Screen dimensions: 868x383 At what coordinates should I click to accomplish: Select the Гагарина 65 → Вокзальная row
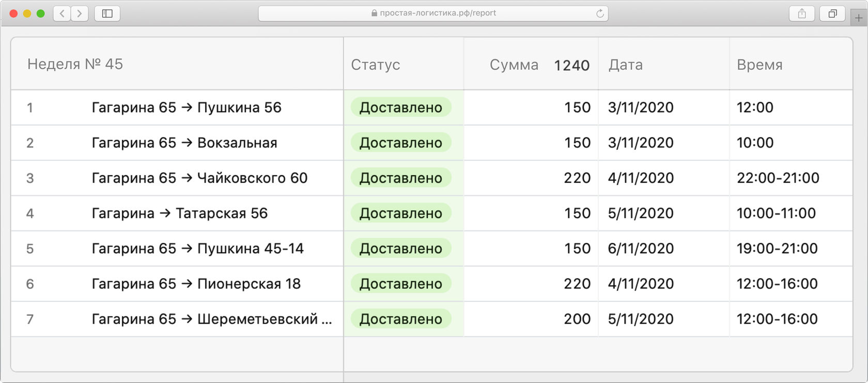click(184, 143)
